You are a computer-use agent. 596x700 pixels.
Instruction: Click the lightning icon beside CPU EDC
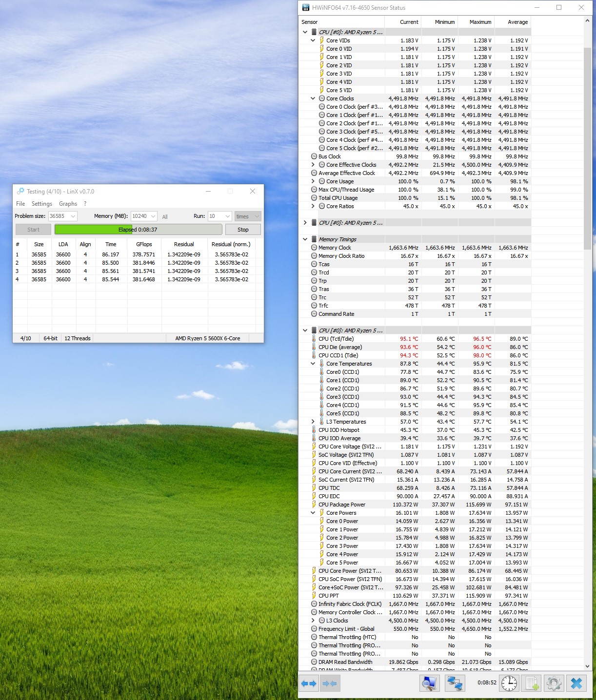(314, 496)
